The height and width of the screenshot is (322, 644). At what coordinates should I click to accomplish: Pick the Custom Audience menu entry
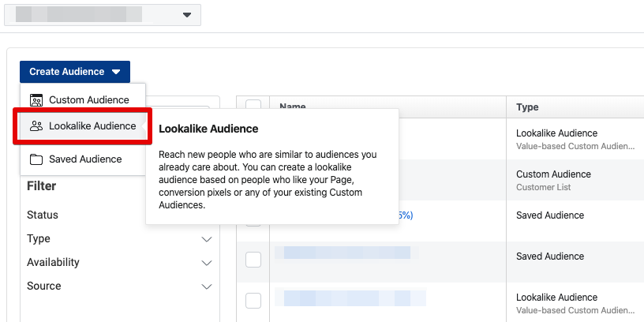click(88, 100)
